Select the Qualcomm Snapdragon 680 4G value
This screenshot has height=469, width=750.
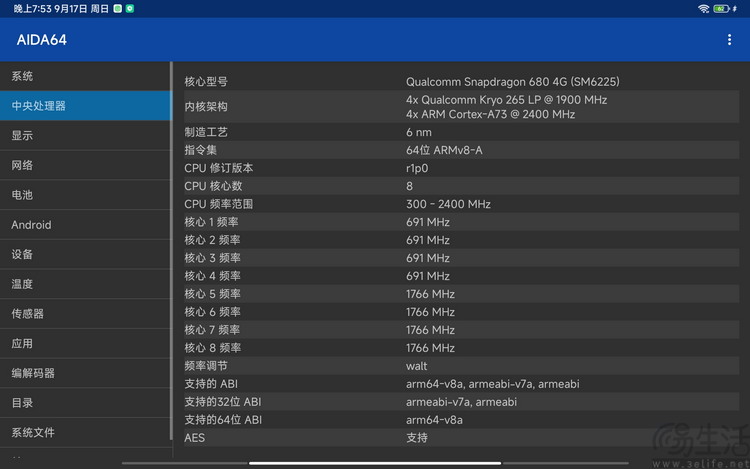[512, 82]
